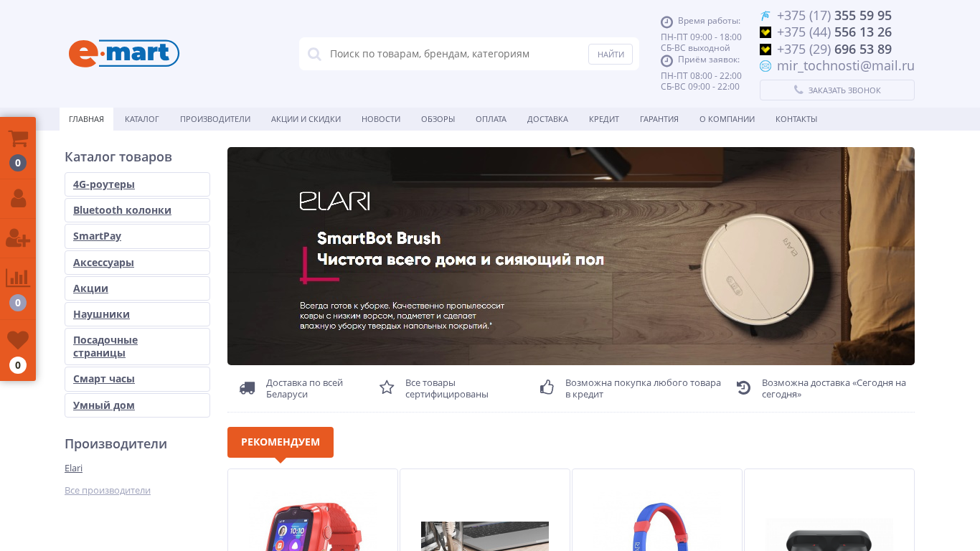
Task: Click the thumbs-up credit icon
Action: (547, 387)
